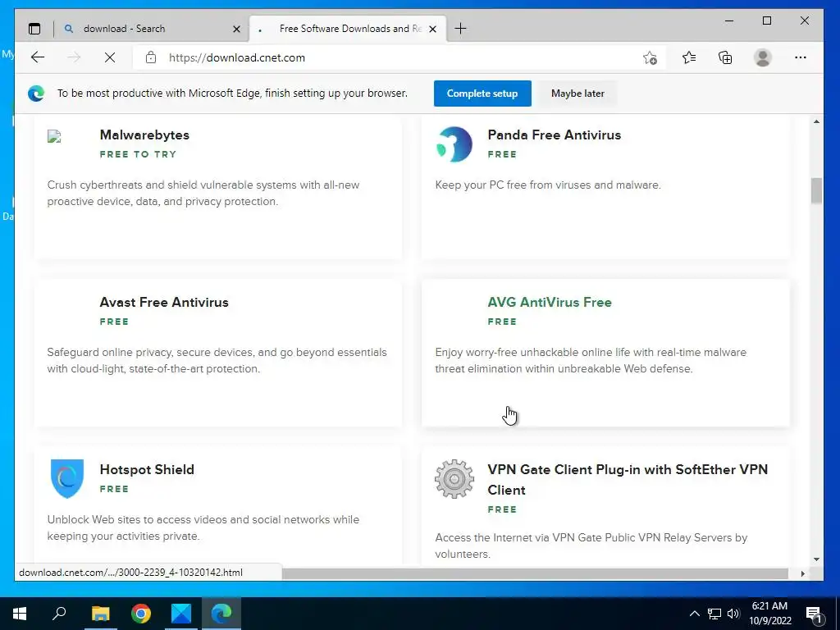This screenshot has height=630, width=840.
Task: Stop loading the page
Action: pos(110,57)
